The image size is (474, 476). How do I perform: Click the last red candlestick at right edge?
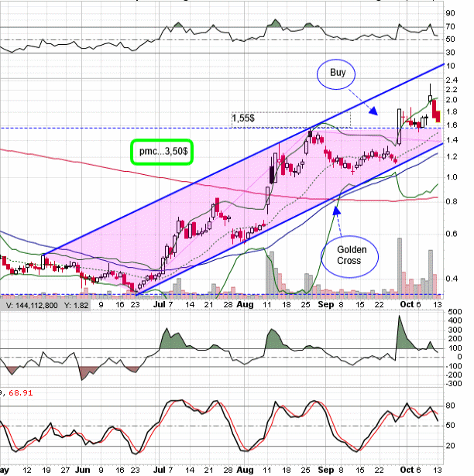(x=438, y=116)
